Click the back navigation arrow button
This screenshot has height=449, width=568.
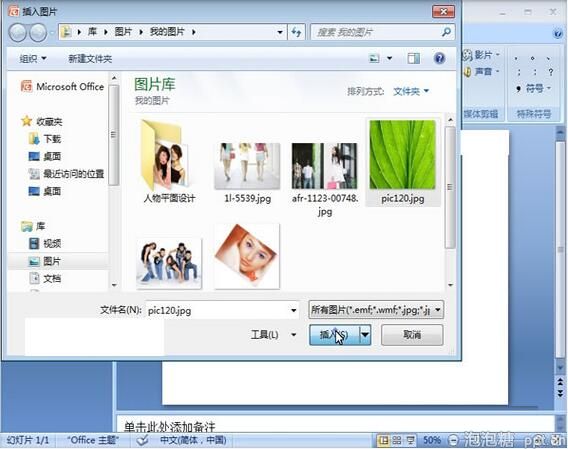17,33
